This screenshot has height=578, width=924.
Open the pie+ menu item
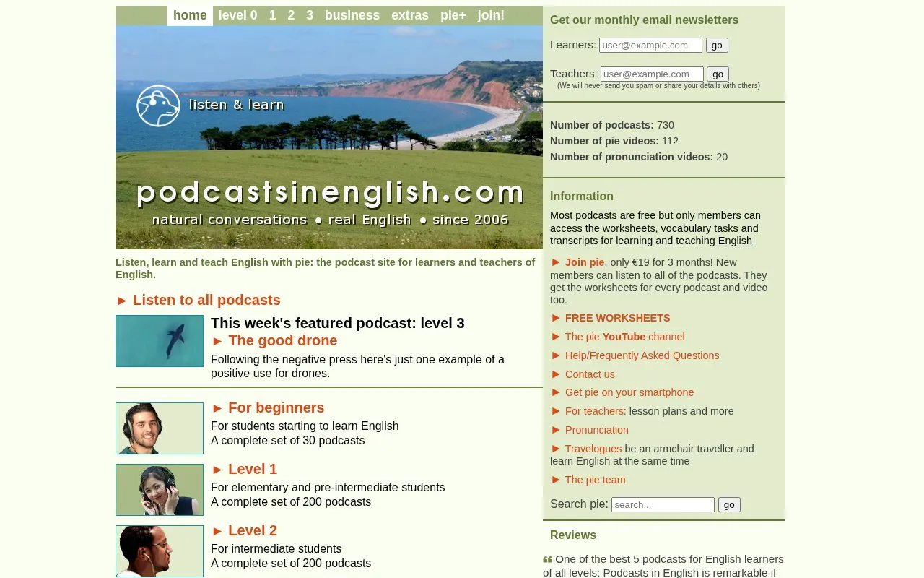tap(453, 15)
